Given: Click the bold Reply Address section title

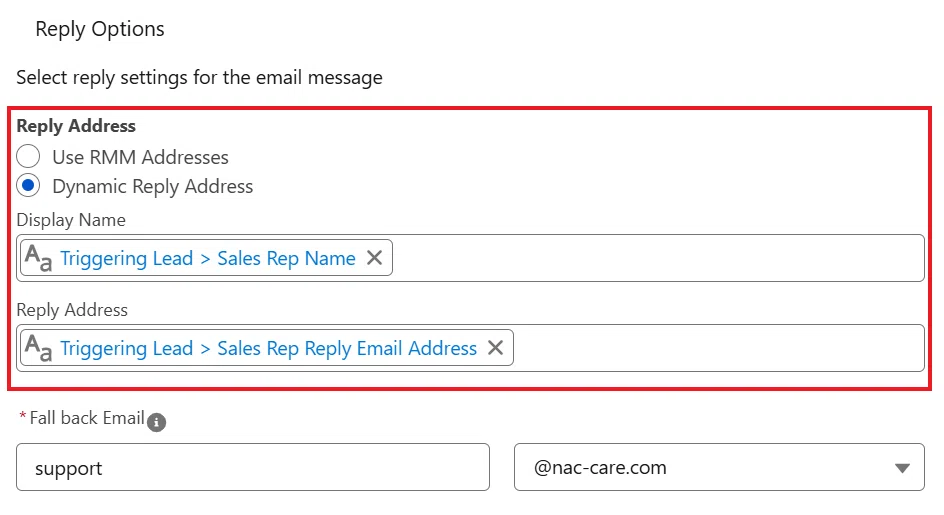Looking at the screenshot, I should click(x=76, y=126).
